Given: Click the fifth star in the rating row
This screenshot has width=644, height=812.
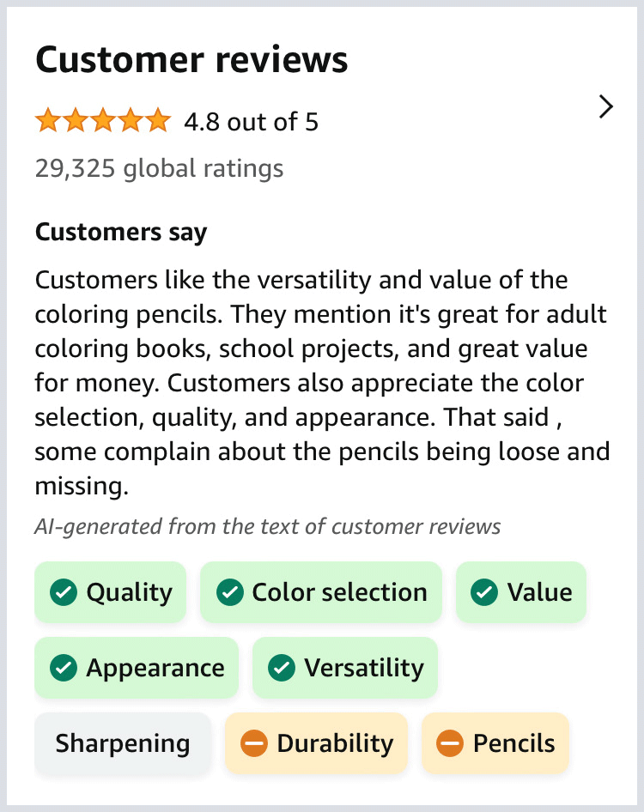Looking at the screenshot, I should tap(158, 120).
